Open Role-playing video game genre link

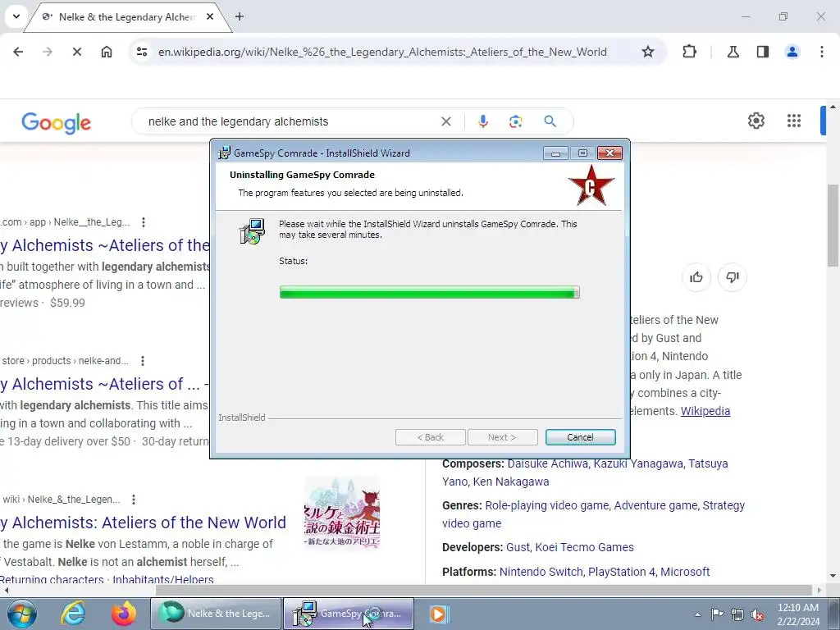pyautogui.click(x=547, y=505)
